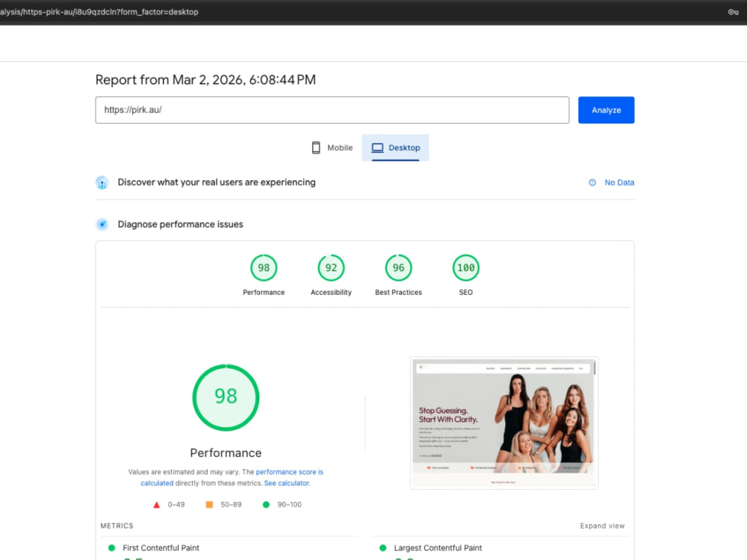Open the See calculator link
The width and height of the screenshot is (747, 560).
pos(287,483)
